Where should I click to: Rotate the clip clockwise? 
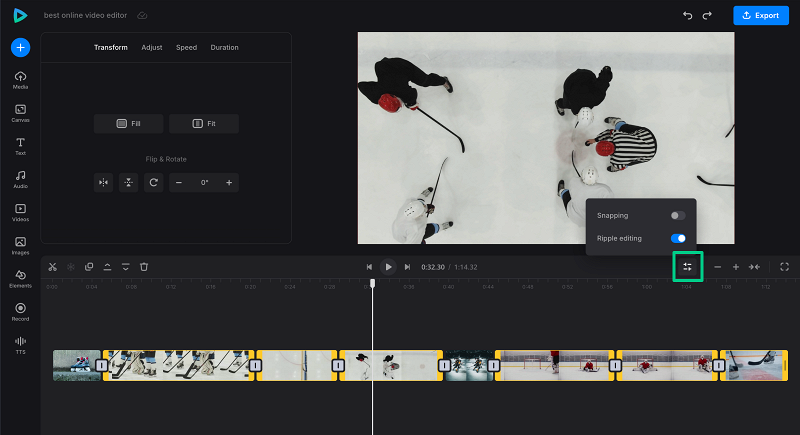click(x=154, y=183)
